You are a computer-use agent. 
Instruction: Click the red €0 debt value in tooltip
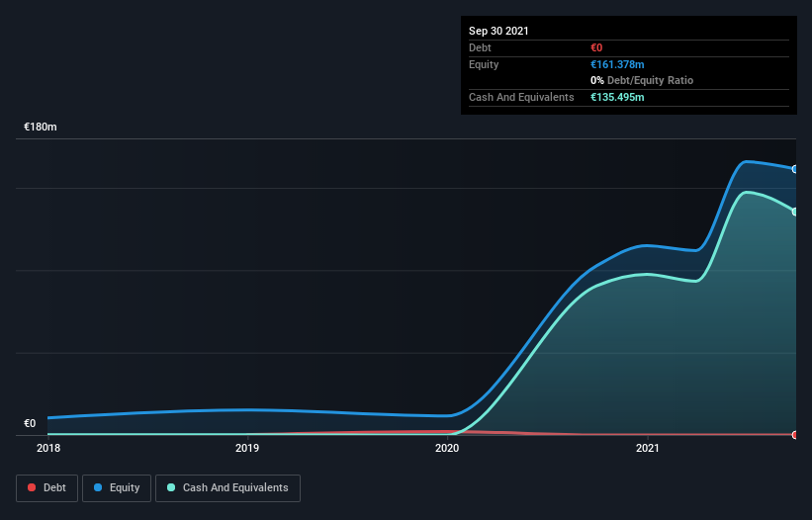[x=596, y=47]
